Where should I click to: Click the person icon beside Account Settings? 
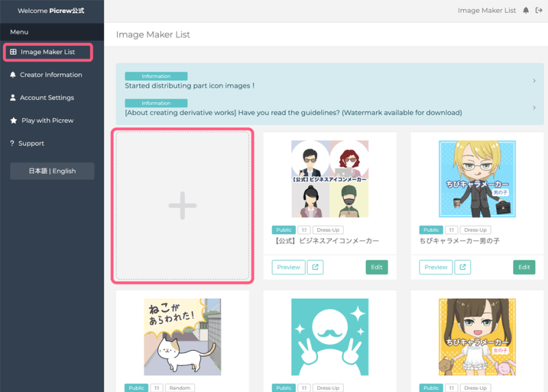coord(13,97)
